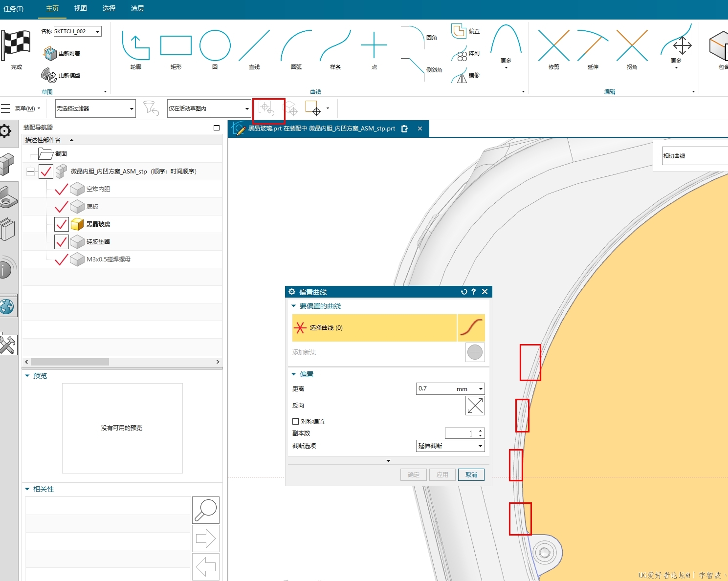The height and width of the screenshot is (581, 728).
Task: Toggle visibility check of 底板 component
Action: pyautogui.click(x=62, y=207)
